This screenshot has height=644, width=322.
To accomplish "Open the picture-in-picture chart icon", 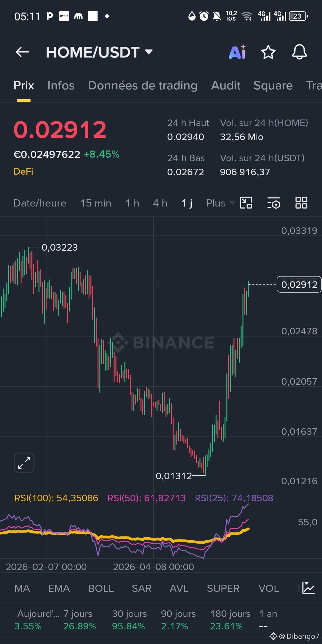I will (246, 203).
